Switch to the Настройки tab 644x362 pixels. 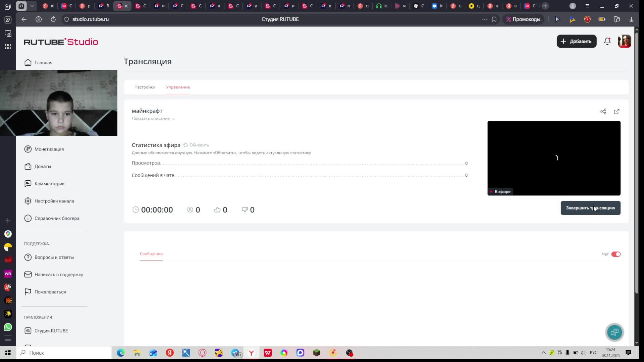(x=145, y=87)
